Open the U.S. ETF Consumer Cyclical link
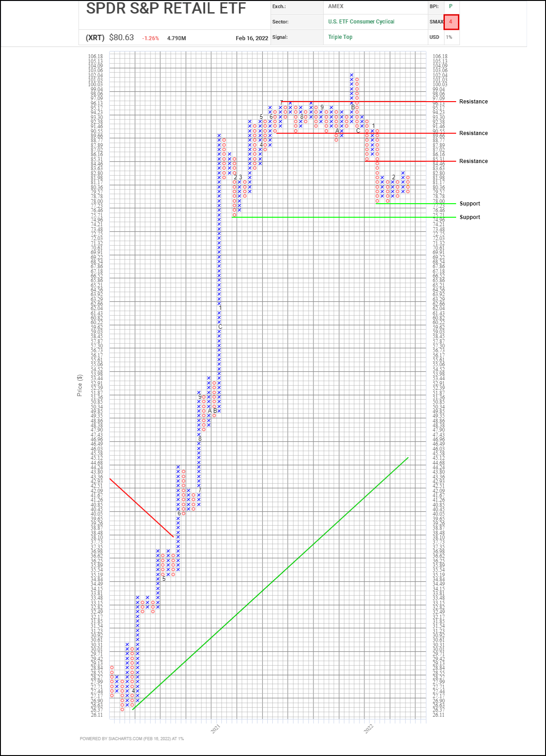The width and height of the screenshot is (546, 756). [361, 22]
